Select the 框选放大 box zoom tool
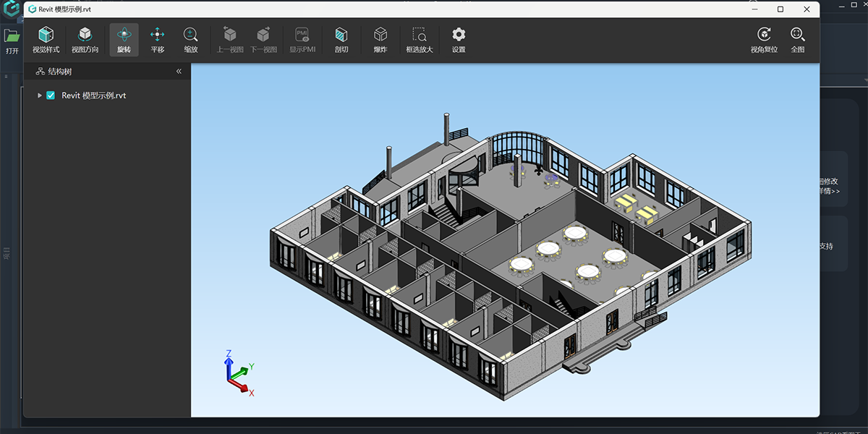This screenshot has height=434, width=868. (x=419, y=40)
